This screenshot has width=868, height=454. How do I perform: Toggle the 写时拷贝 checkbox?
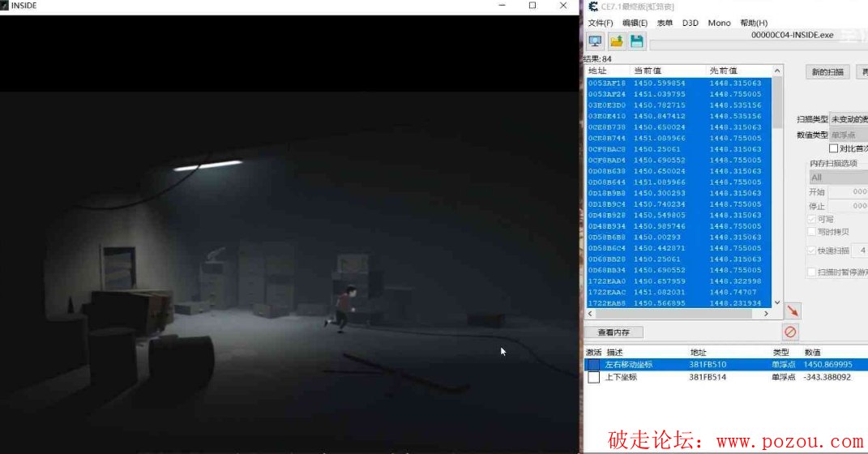(x=811, y=231)
